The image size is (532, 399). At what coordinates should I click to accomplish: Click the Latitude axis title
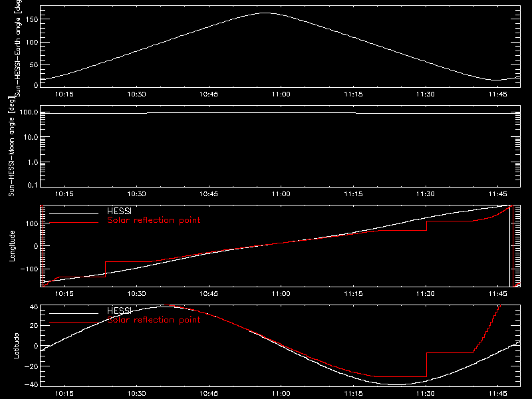(x=16, y=346)
